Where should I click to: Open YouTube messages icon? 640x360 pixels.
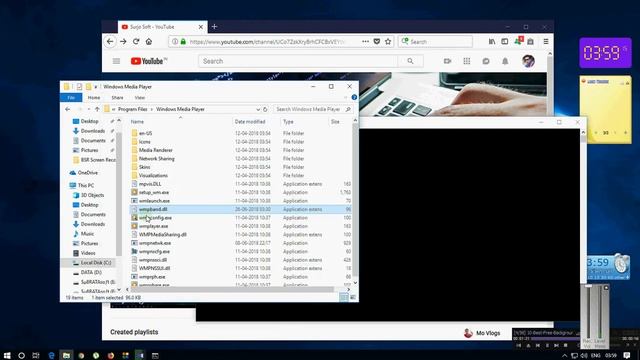tap(486, 61)
